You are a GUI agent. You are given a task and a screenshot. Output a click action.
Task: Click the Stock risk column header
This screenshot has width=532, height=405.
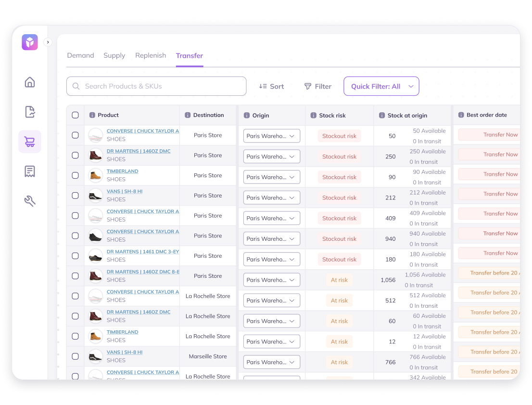coord(339,116)
